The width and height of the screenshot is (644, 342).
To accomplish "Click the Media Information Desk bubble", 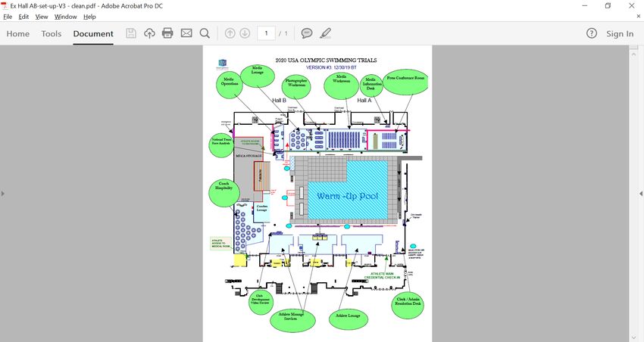I will point(371,86).
